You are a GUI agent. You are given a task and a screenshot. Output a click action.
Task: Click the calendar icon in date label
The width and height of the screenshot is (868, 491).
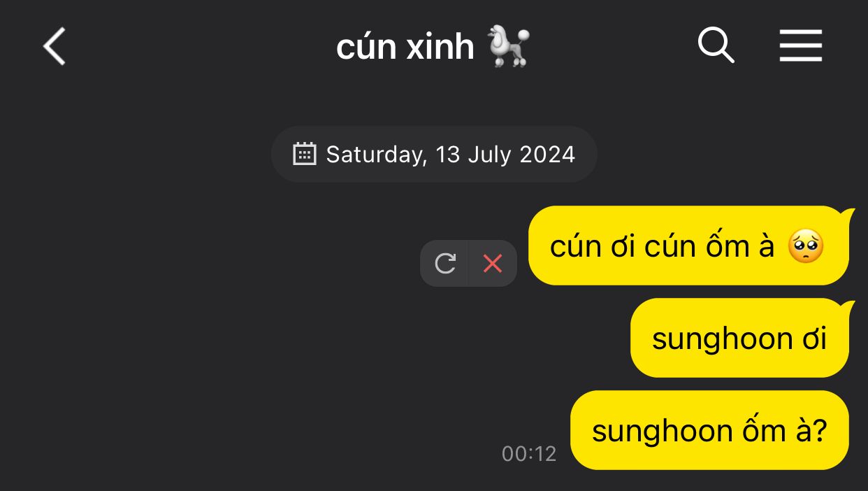tap(305, 154)
